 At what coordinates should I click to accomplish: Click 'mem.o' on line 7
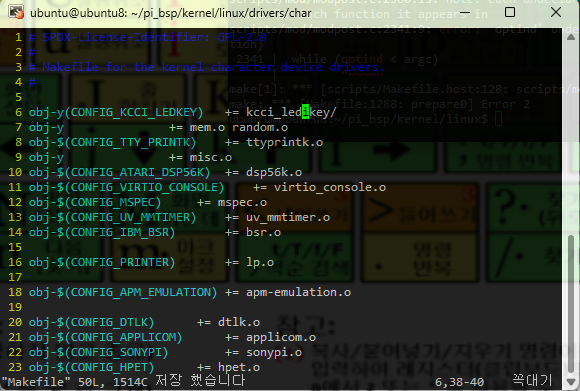coord(208,127)
